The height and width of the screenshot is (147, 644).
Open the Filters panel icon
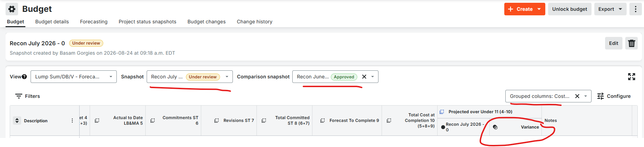[x=19, y=96]
